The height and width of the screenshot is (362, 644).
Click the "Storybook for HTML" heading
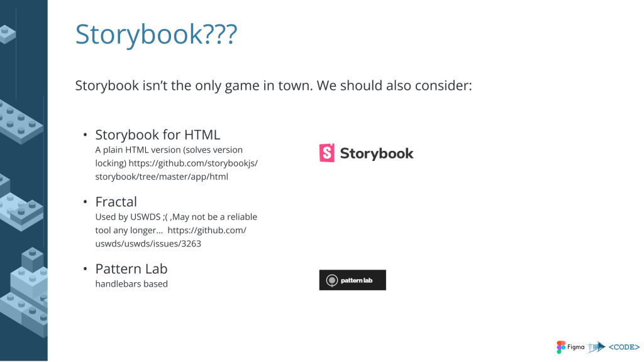(x=157, y=134)
